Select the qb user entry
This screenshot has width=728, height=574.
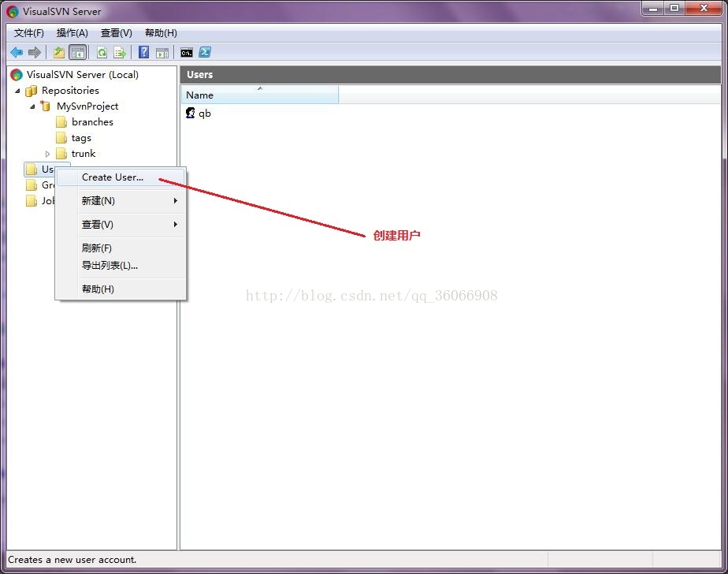pyautogui.click(x=205, y=114)
